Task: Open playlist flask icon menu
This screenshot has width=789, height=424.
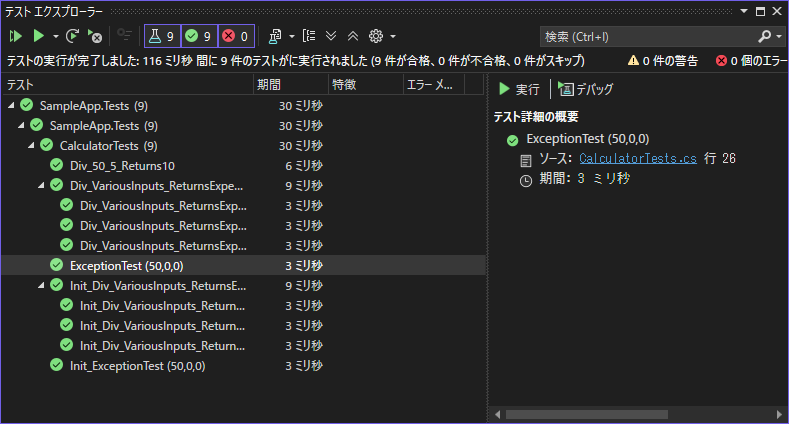Action: (x=275, y=36)
